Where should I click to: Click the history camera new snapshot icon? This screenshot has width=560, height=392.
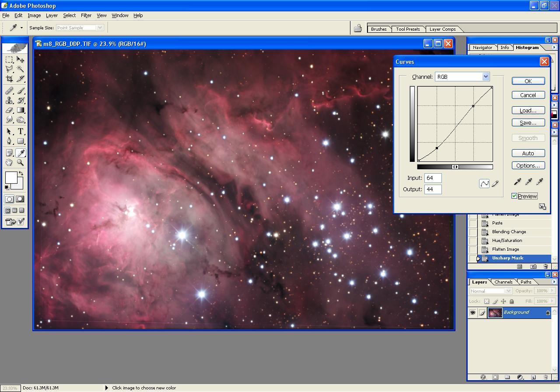[533, 266]
